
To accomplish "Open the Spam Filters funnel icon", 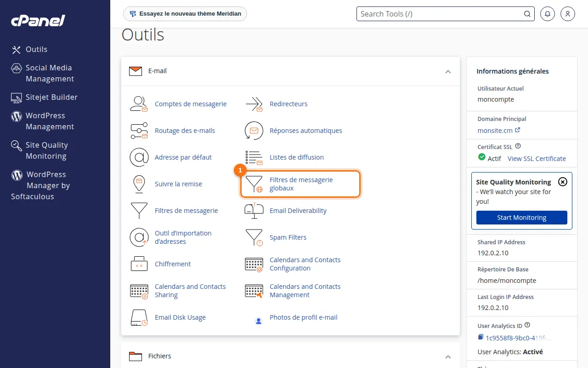I will (254, 237).
